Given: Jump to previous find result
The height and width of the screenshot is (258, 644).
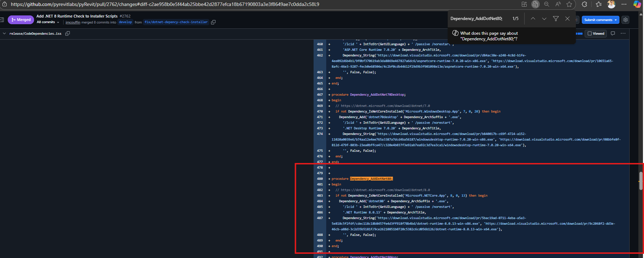Looking at the screenshot, I should (533, 19).
